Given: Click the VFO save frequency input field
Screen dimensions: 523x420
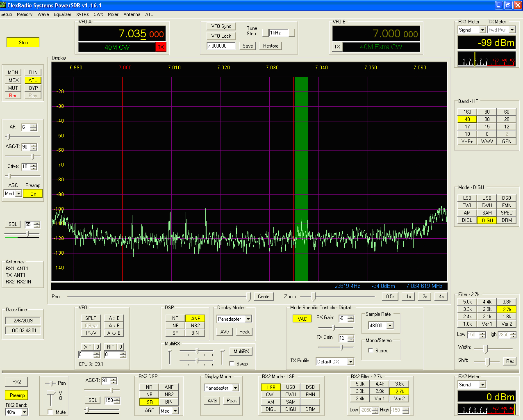Looking at the screenshot, I should tap(221, 46).
